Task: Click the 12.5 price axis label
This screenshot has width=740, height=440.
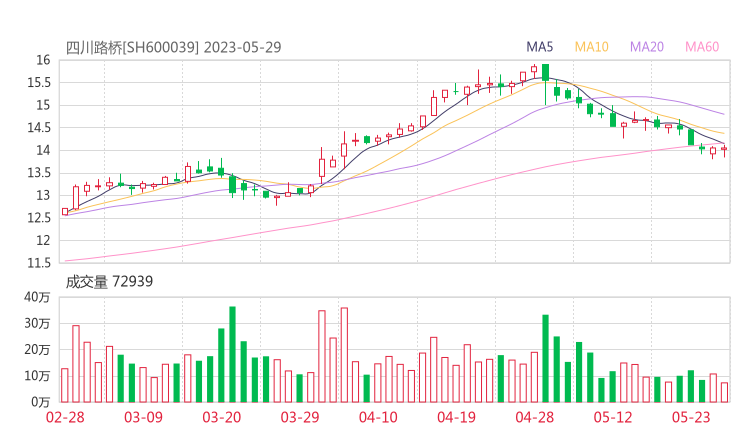Action: [39, 218]
